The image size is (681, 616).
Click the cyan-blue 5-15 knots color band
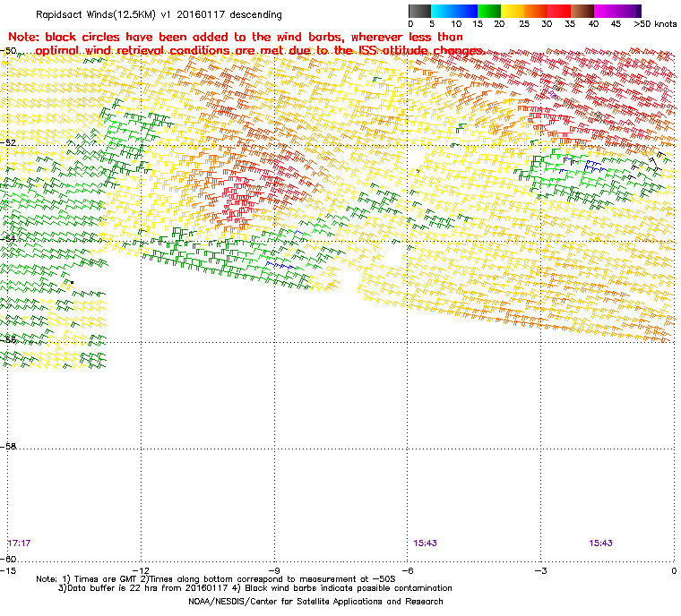click(454, 11)
